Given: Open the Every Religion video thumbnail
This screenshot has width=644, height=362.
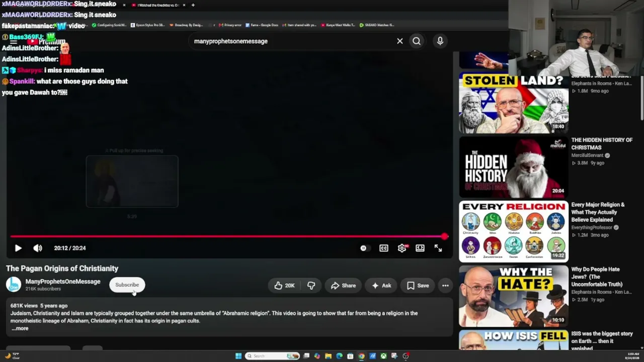Looking at the screenshot, I should point(514,232).
